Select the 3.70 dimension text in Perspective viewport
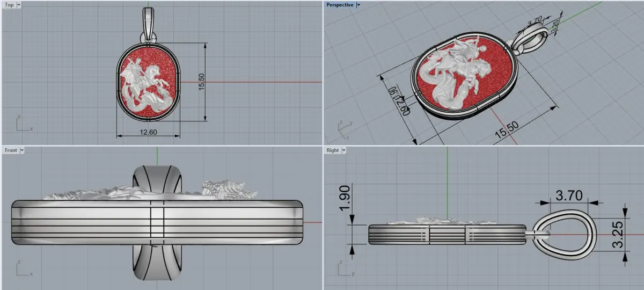The image size is (644, 290). tap(535, 21)
